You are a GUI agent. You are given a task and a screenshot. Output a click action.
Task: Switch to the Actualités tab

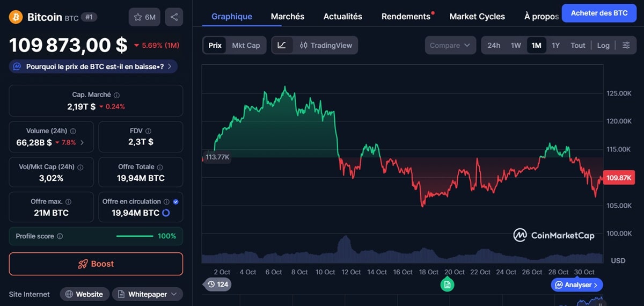342,16
